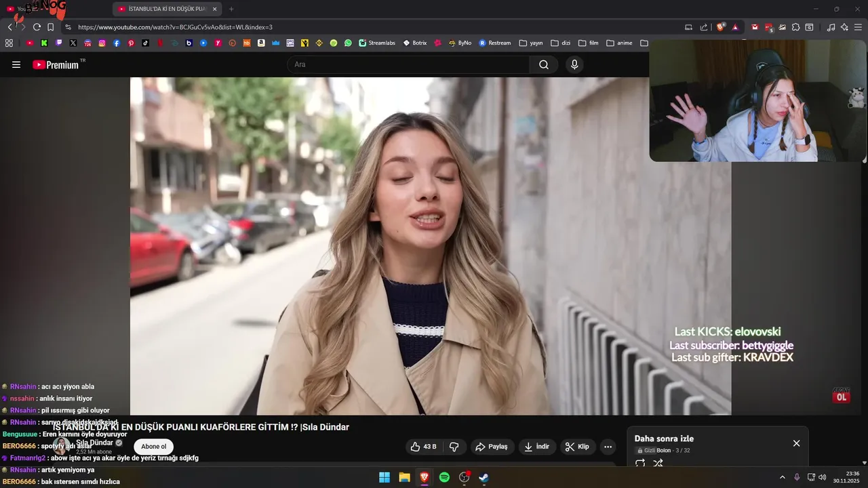The width and height of the screenshot is (868, 488).
Task: Open the 23:36 clock and calendar
Action: 848,477
